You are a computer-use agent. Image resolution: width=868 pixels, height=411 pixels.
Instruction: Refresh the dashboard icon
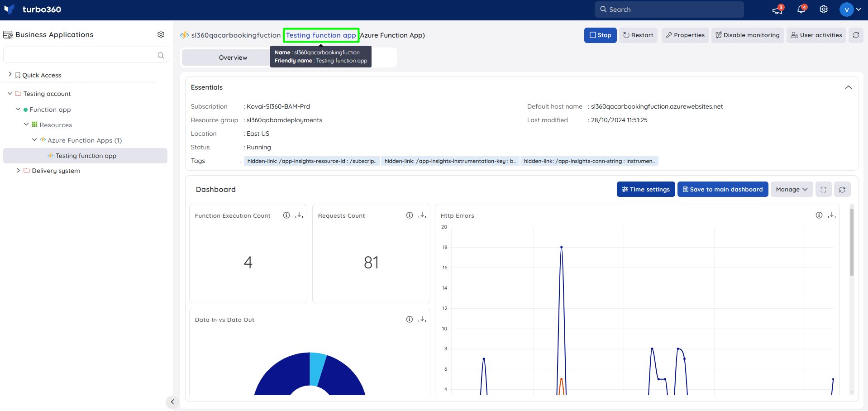pos(842,190)
